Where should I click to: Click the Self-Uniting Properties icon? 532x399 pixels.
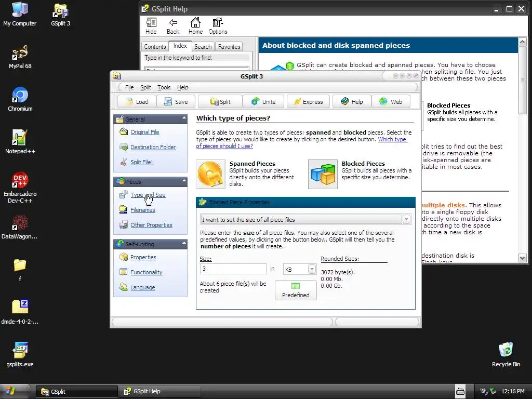coord(124,257)
